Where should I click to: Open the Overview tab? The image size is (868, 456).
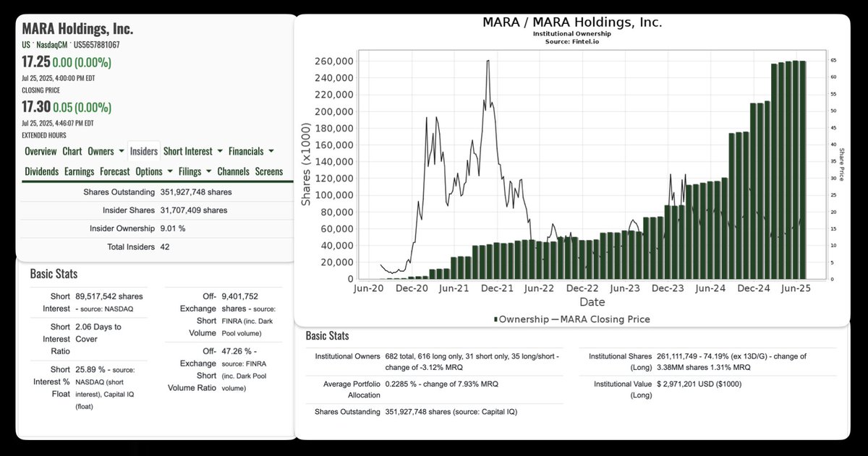(41, 151)
